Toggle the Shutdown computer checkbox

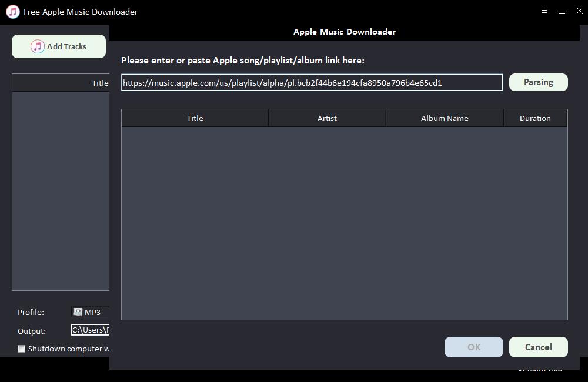pyautogui.click(x=22, y=349)
